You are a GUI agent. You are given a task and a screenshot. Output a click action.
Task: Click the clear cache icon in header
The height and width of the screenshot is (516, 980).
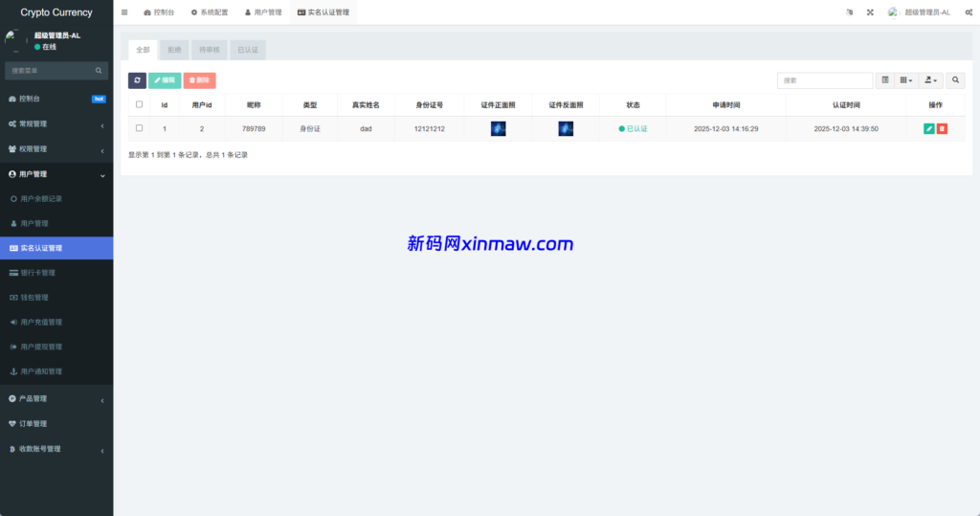point(850,12)
